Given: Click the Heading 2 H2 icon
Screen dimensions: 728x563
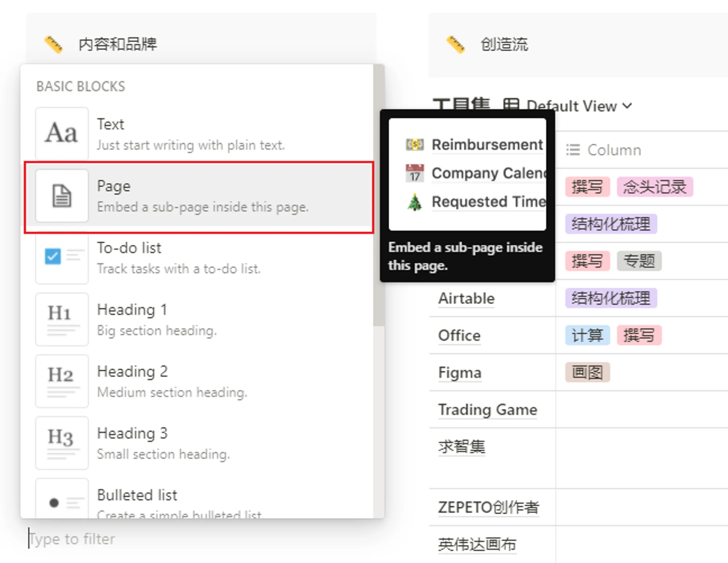Looking at the screenshot, I should (x=62, y=381).
